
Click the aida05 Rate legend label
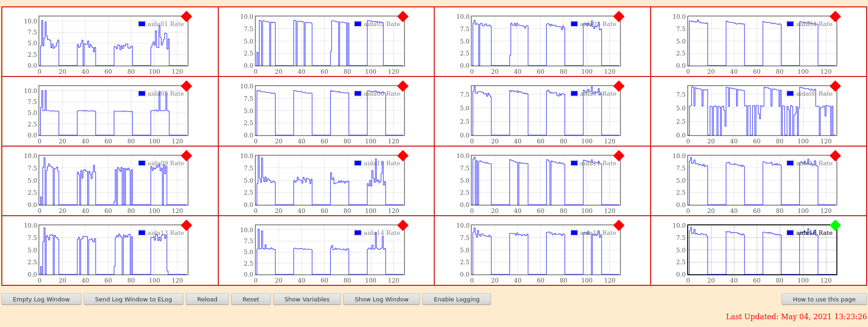pos(166,93)
